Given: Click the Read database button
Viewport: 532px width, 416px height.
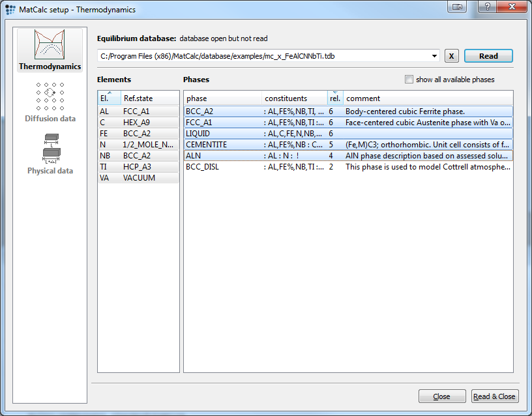Looking at the screenshot, I should (488, 56).
